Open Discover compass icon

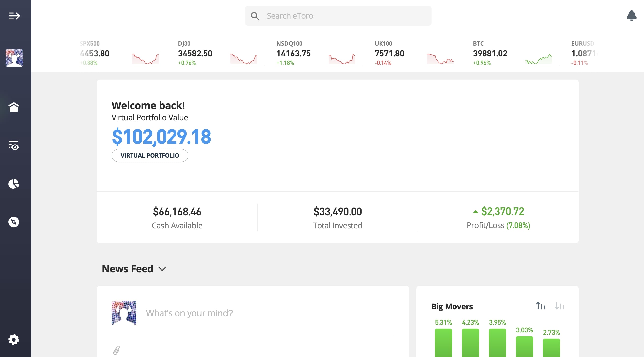coord(14,222)
